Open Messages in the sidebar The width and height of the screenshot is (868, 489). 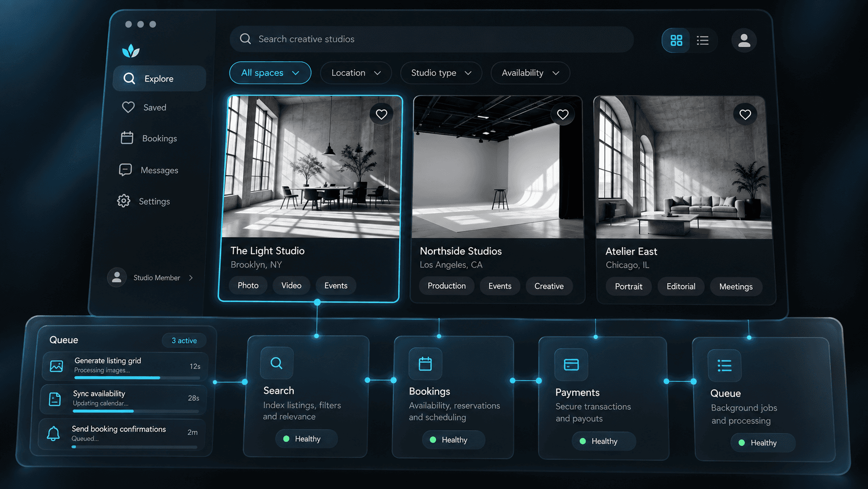pyautogui.click(x=149, y=170)
